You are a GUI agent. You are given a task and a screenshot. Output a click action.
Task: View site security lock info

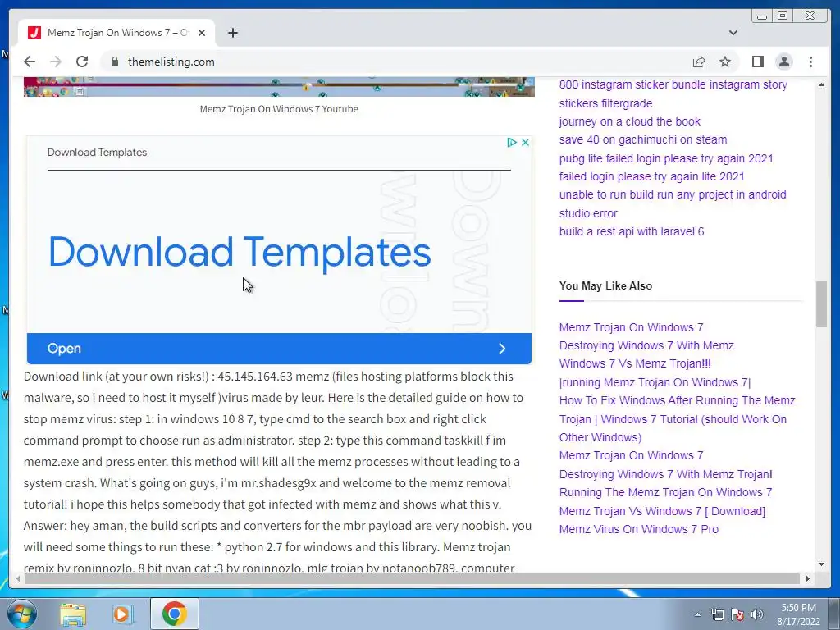[114, 62]
